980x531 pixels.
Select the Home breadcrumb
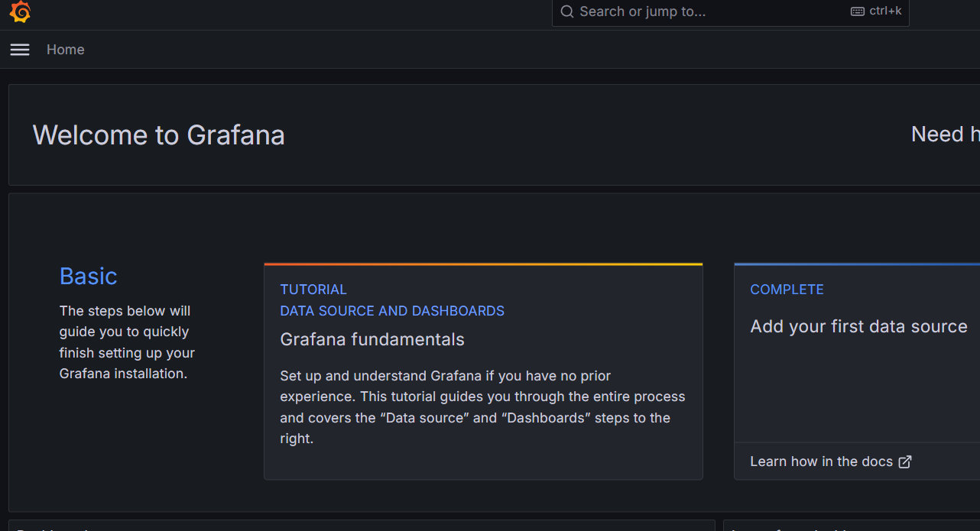coord(66,50)
